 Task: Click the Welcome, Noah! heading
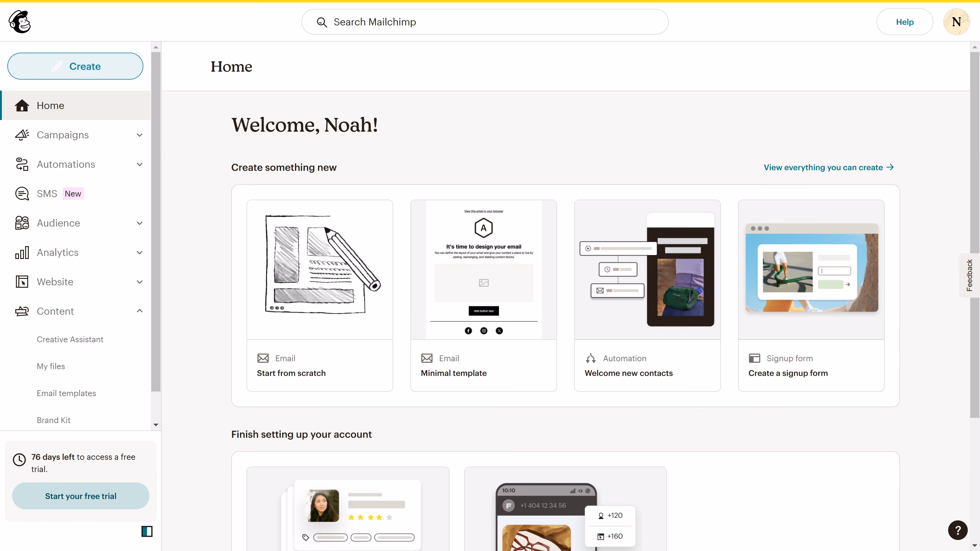tap(305, 125)
